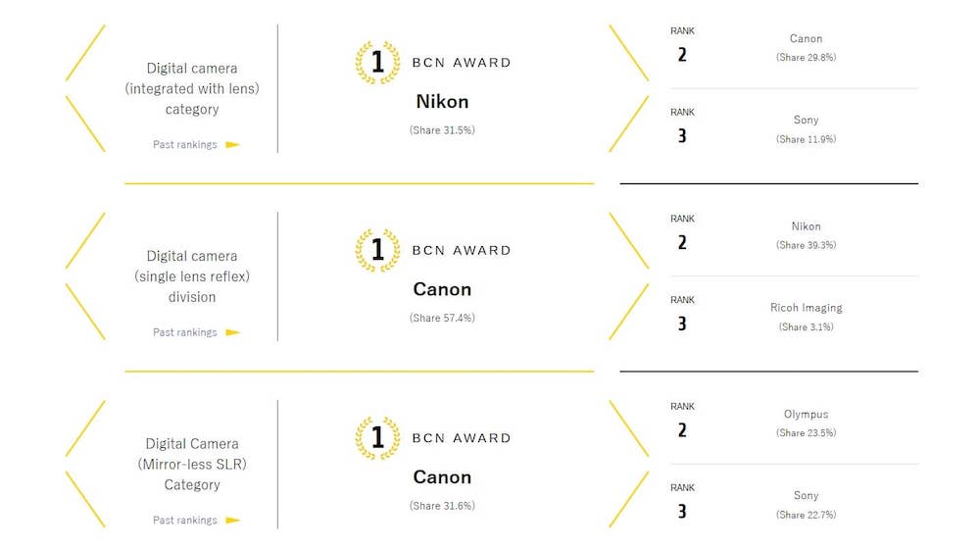Select the Nikon winner name with 31.5% share
The width and height of the screenshot is (980, 549).
point(442,102)
